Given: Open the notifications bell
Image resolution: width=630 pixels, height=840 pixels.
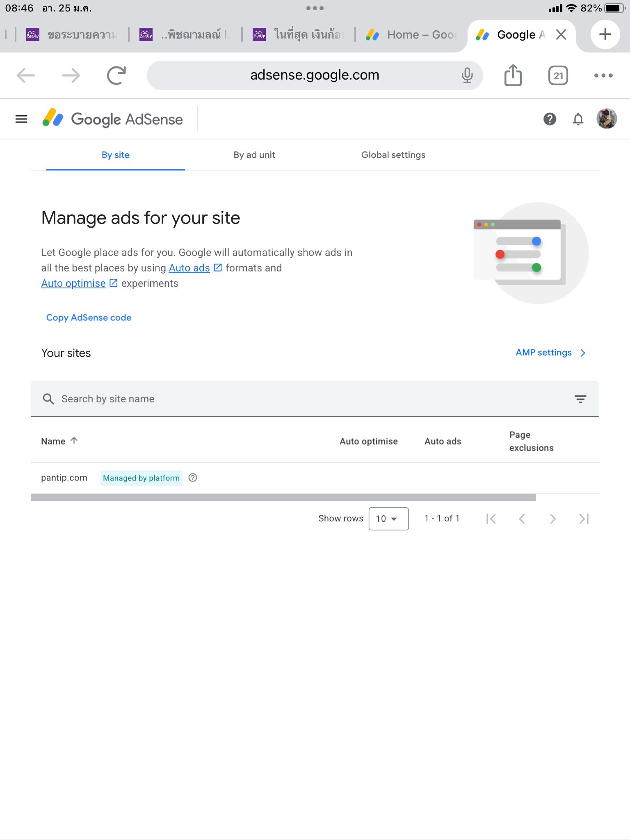Looking at the screenshot, I should (x=578, y=119).
